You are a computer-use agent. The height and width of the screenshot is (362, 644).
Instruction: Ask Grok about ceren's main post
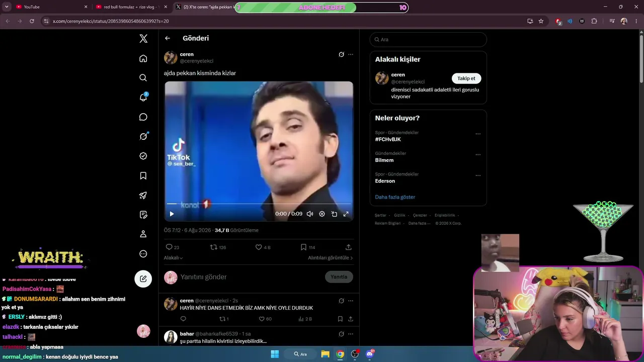tap(341, 54)
